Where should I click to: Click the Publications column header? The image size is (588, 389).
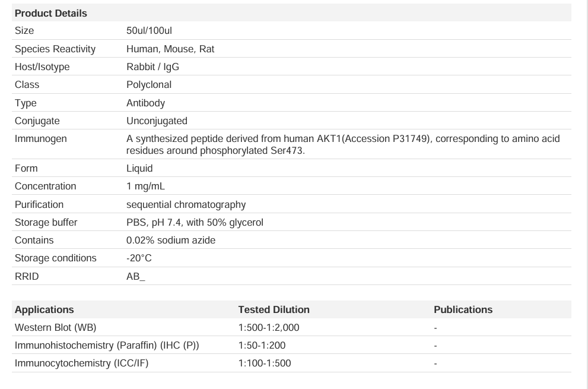(463, 310)
